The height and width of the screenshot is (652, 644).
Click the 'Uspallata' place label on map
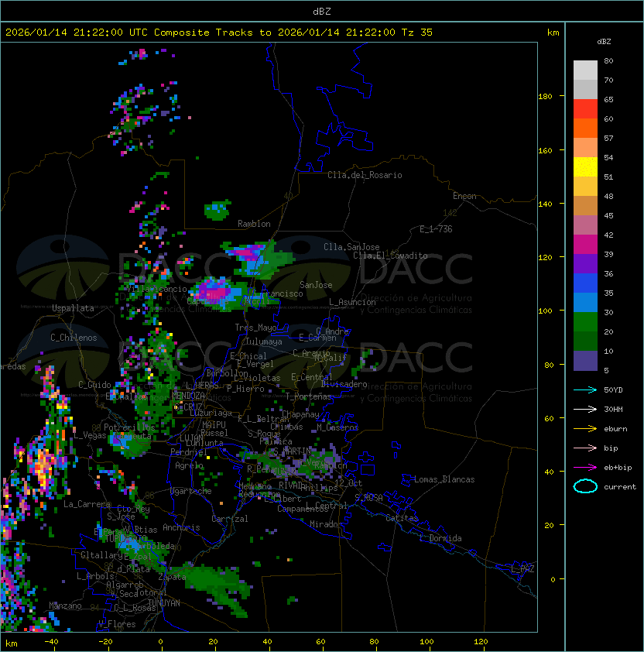(x=73, y=308)
